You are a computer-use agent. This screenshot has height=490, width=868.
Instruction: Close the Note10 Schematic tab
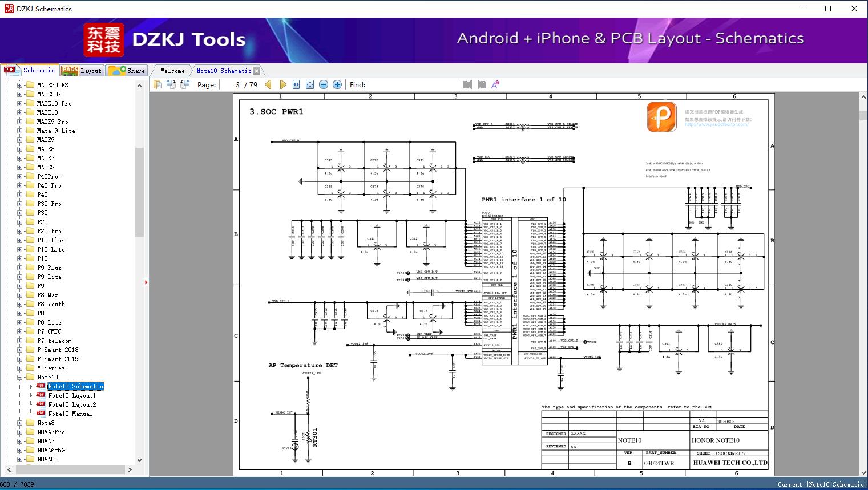click(257, 71)
